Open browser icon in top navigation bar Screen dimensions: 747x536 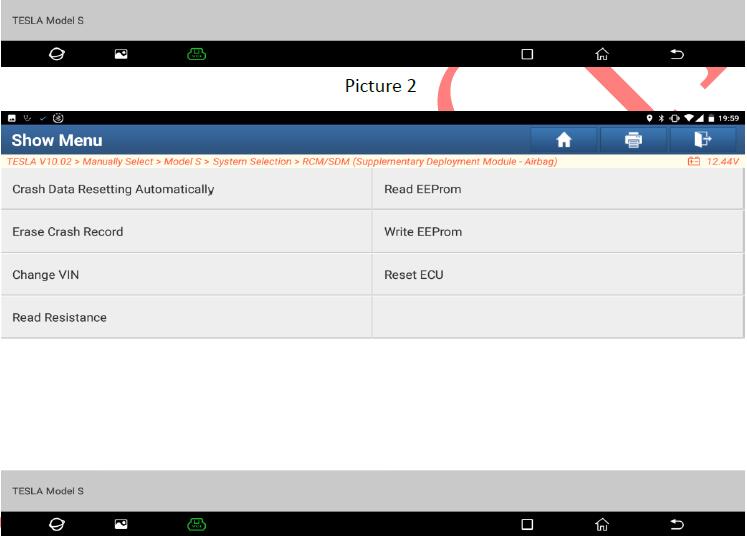(x=57, y=54)
